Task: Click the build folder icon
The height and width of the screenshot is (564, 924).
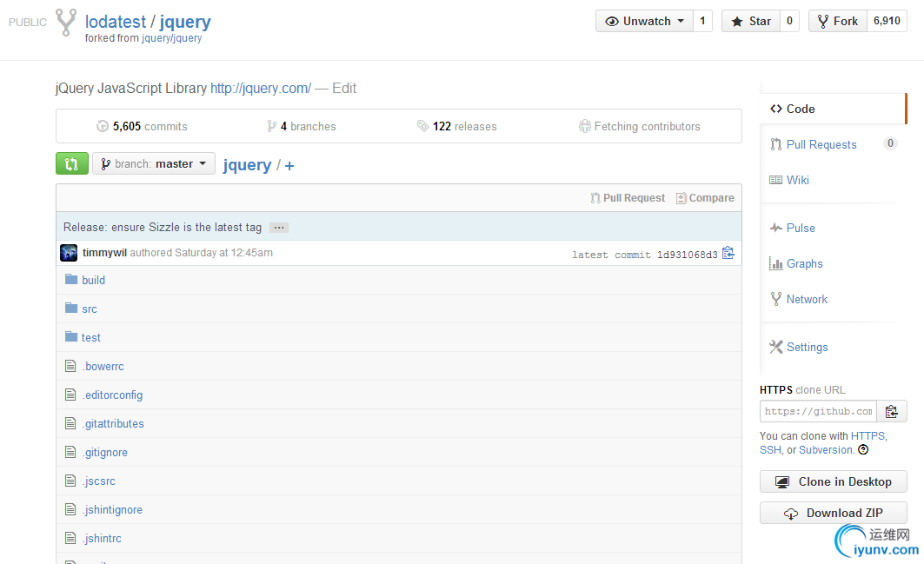Action: [x=71, y=279]
